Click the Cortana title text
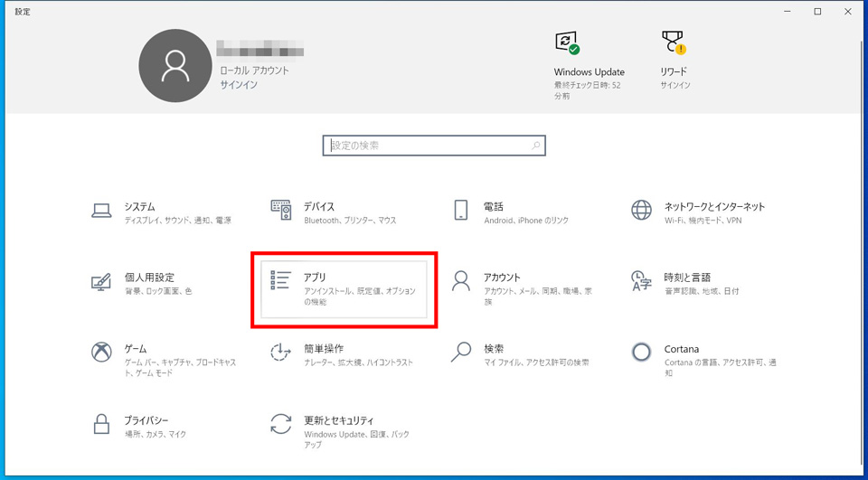The width and height of the screenshot is (868, 480). [682, 349]
